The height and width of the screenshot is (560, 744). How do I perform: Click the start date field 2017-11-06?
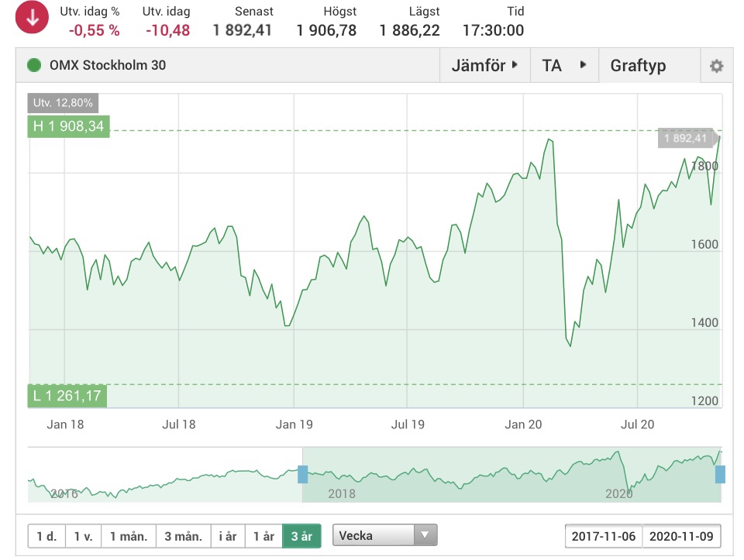click(604, 536)
